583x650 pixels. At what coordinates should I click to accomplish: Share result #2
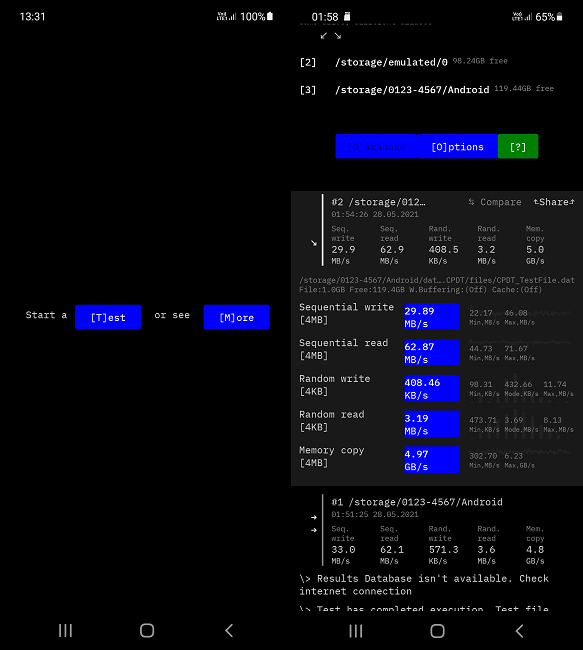[x=554, y=202]
